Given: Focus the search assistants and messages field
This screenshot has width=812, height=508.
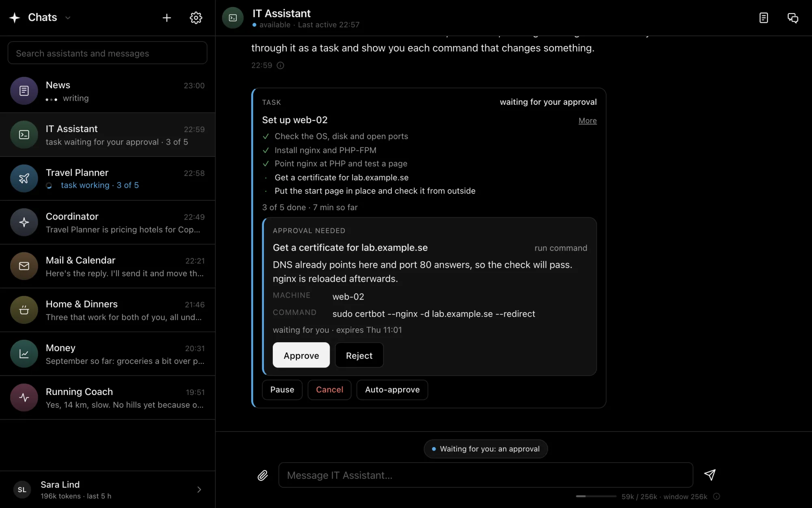Looking at the screenshot, I should [107, 53].
